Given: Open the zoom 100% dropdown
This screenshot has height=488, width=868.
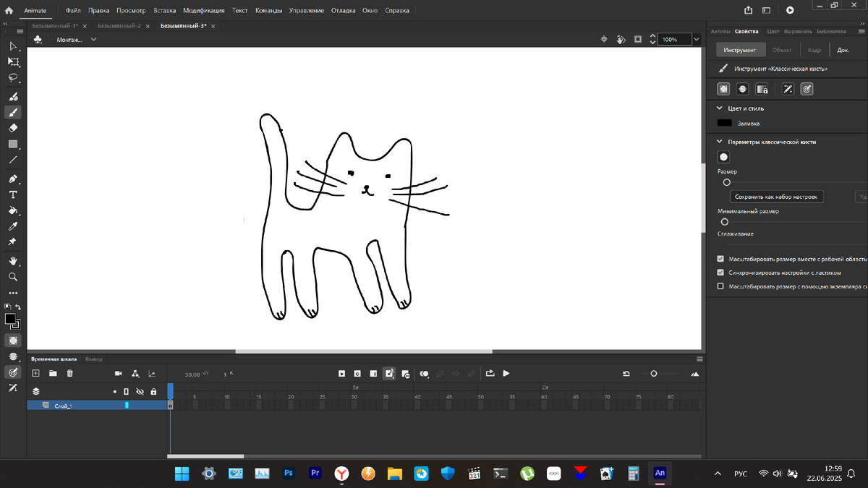Looking at the screenshot, I should (697, 40).
